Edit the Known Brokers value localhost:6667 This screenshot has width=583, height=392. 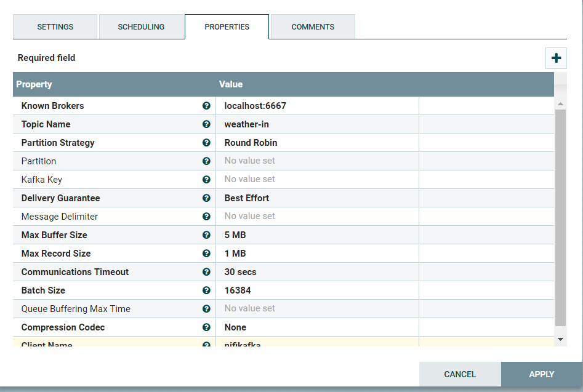click(x=316, y=106)
